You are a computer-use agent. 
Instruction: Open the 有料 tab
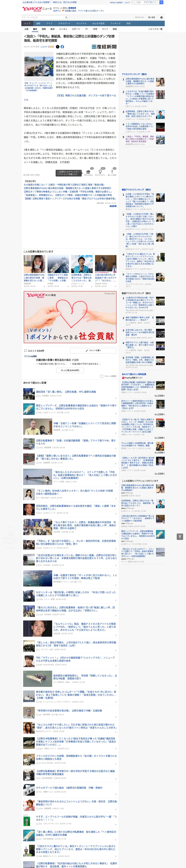point(129,24)
